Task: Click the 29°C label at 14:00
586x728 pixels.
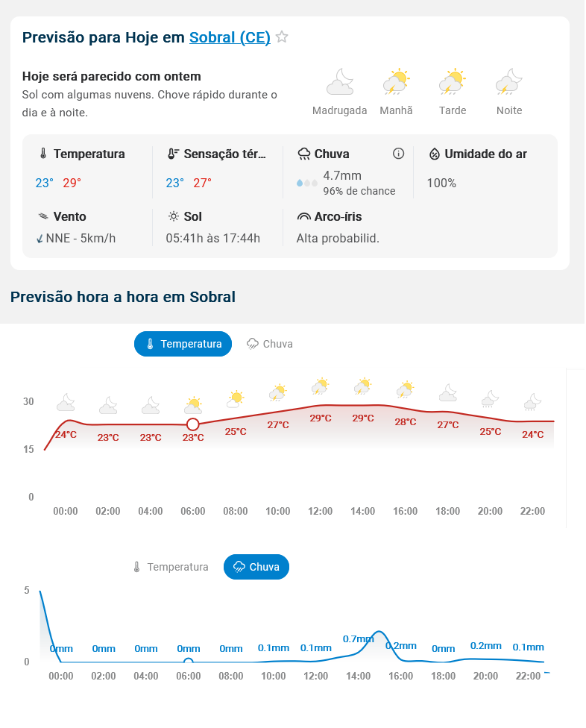Action: (x=363, y=418)
